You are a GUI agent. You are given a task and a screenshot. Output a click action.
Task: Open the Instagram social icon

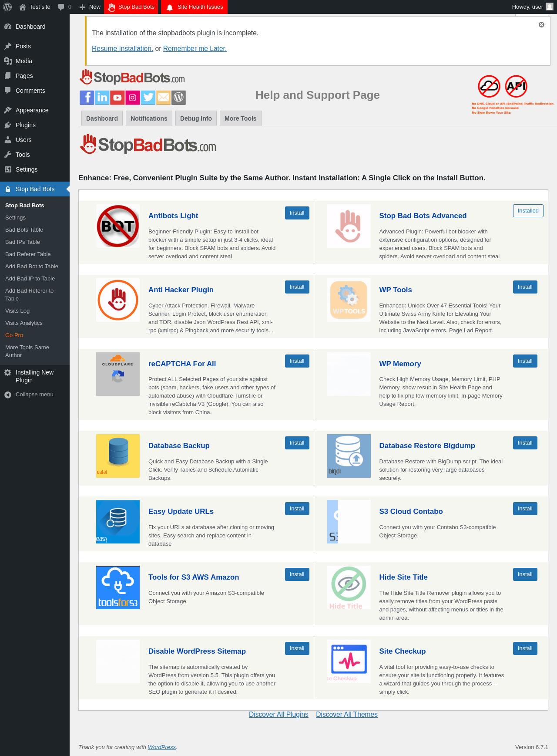click(133, 98)
